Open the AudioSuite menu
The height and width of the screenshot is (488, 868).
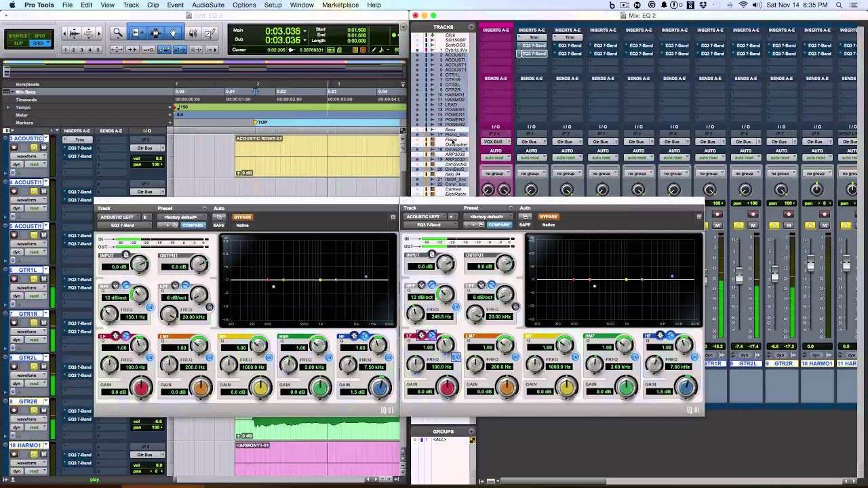208,5
